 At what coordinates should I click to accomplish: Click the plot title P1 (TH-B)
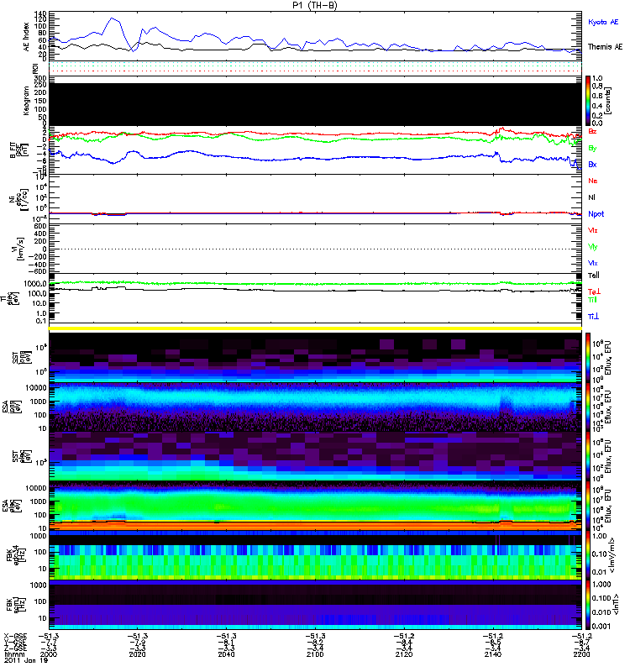(x=315, y=5)
